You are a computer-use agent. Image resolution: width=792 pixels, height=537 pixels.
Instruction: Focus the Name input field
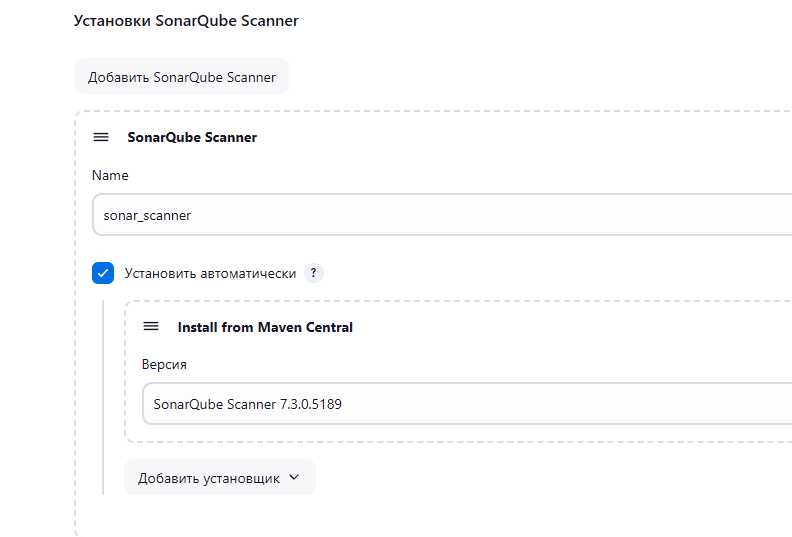(x=440, y=215)
